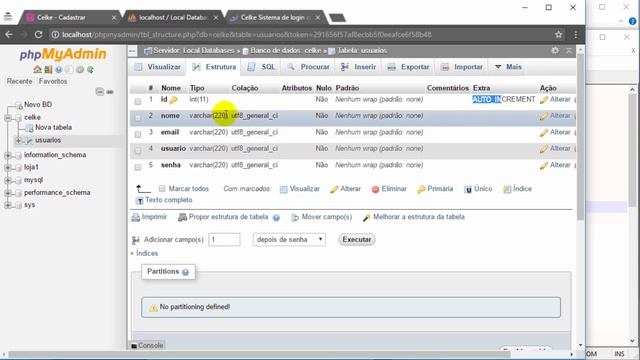640x360 pixels.
Task: Click Melhorar a estrutura da tabela
Action: click(414, 217)
